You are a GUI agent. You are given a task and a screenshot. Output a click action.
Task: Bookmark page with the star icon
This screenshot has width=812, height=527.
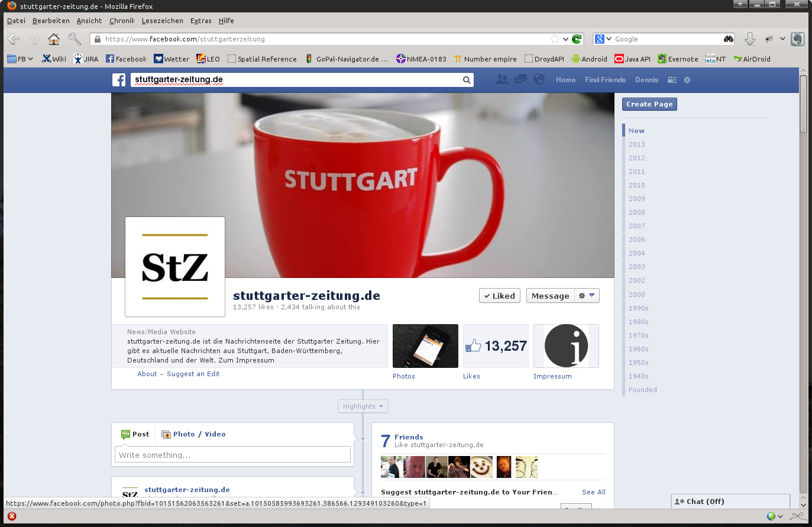555,39
